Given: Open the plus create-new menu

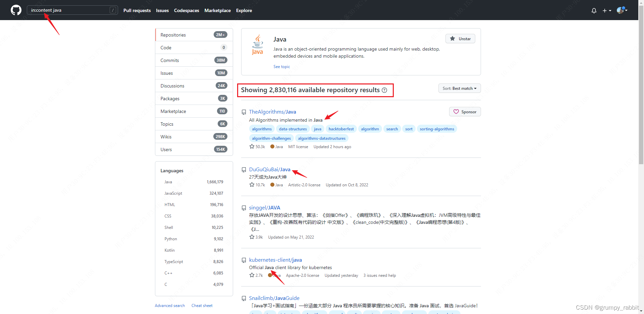Looking at the screenshot, I should [607, 10].
